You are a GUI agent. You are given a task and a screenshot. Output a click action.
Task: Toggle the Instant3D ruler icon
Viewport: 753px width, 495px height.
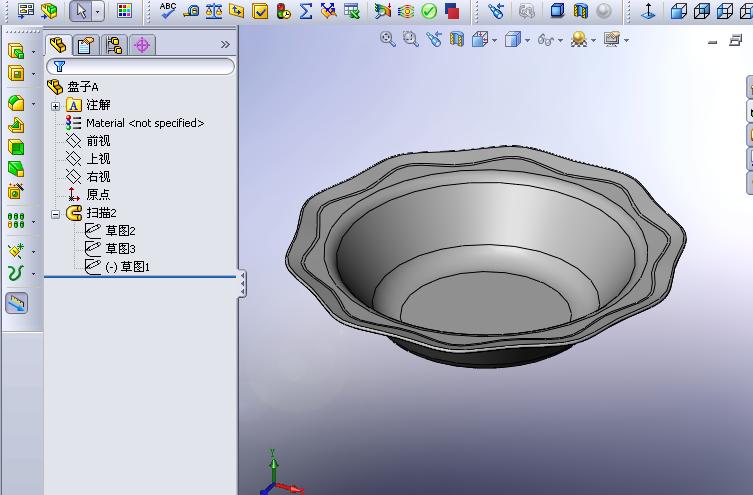click(17, 302)
